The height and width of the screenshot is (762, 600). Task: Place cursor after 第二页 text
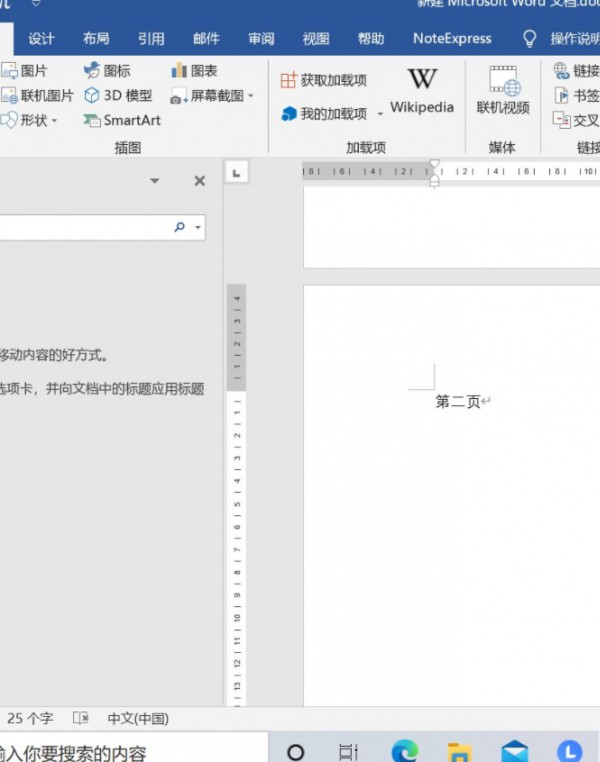481,402
